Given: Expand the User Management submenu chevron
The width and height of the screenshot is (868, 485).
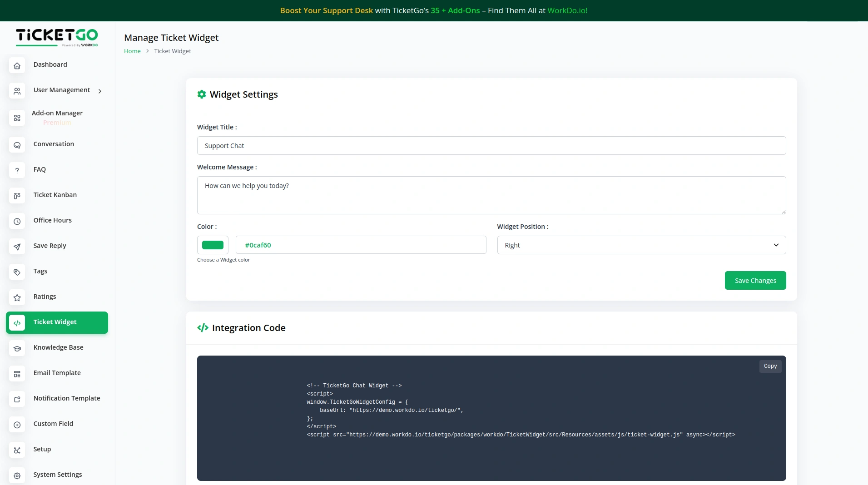Looking at the screenshot, I should pyautogui.click(x=100, y=91).
